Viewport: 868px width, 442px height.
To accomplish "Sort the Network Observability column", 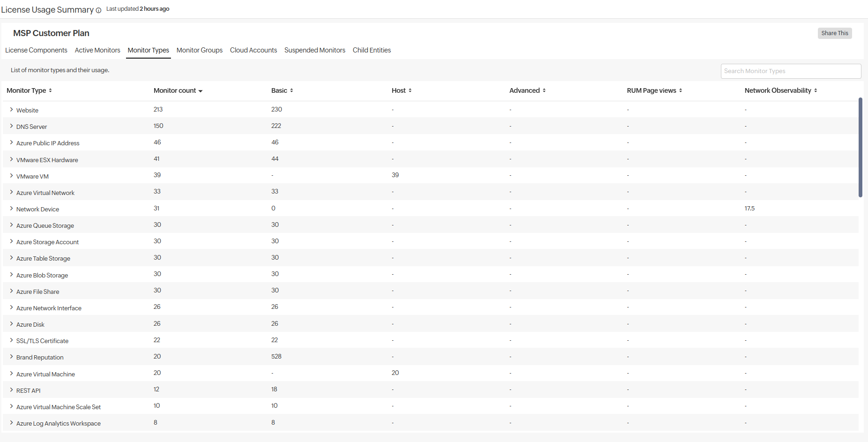I will click(816, 90).
